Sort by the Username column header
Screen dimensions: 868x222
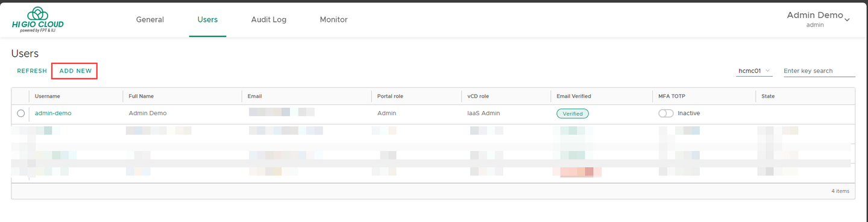pos(47,97)
